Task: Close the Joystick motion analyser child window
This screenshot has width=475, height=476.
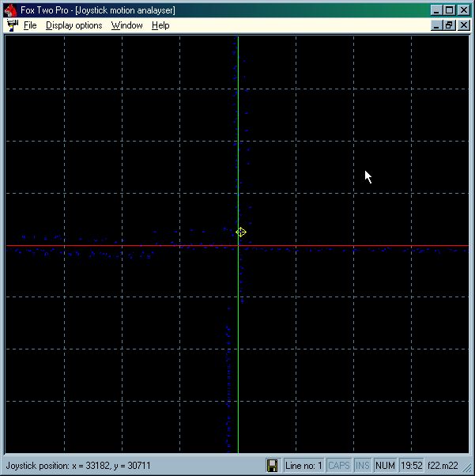Action: click(463, 25)
